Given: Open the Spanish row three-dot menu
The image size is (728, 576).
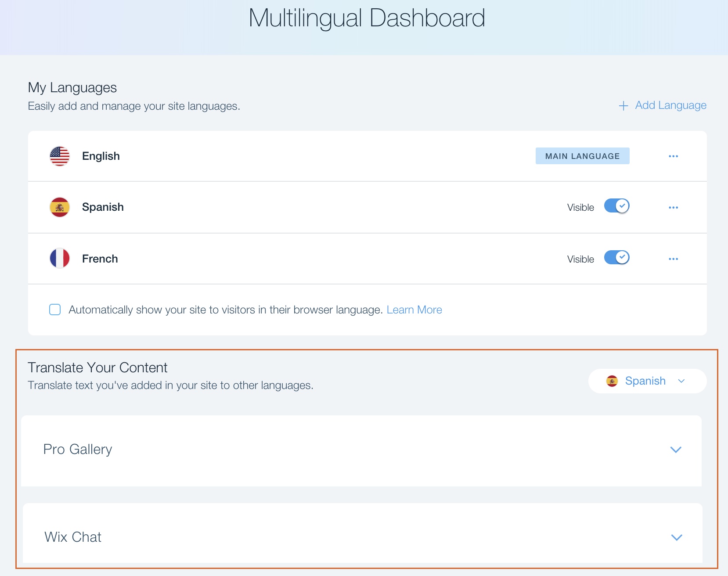Looking at the screenshot, I should (673, 208).
